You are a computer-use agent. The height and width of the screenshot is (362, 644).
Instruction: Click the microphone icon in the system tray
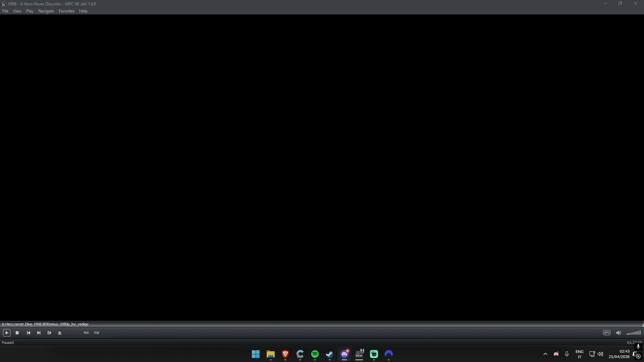tap(567, 354)
